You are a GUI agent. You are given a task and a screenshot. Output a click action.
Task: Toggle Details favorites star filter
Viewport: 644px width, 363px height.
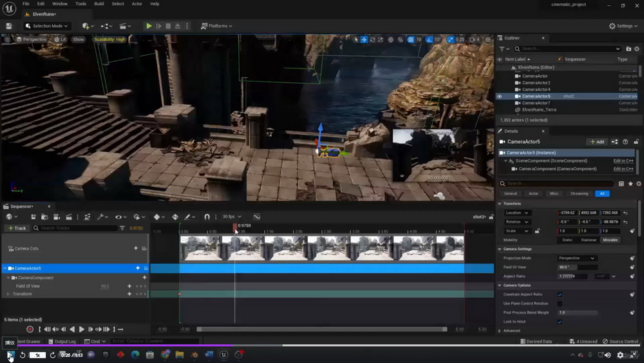(x=630, y=184)
